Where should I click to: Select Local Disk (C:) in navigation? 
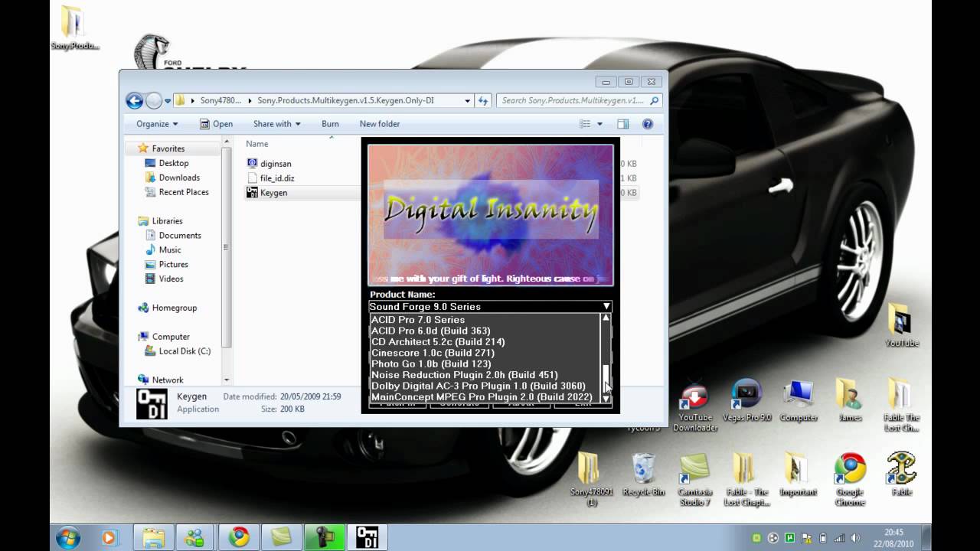[x=178, y=351]
